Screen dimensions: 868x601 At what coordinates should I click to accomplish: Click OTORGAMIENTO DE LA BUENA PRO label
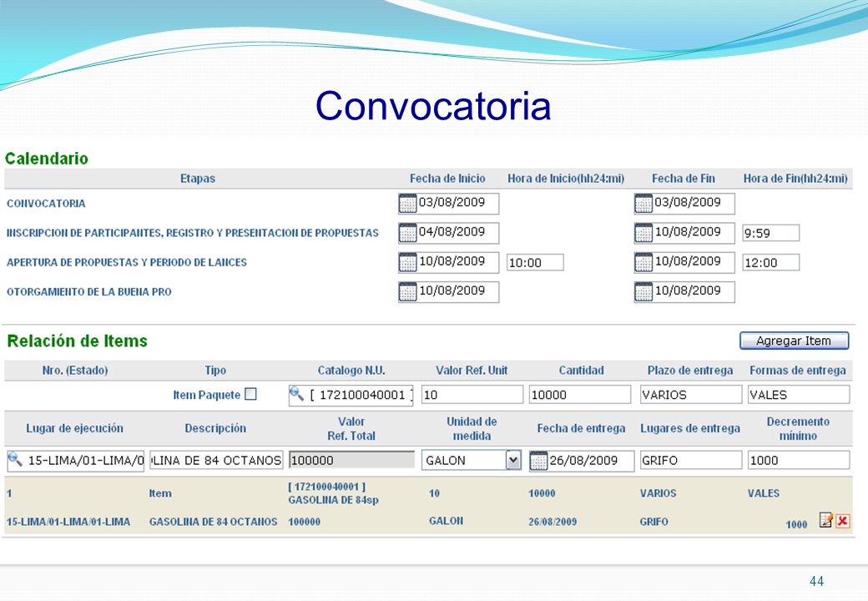pos(89,291)
